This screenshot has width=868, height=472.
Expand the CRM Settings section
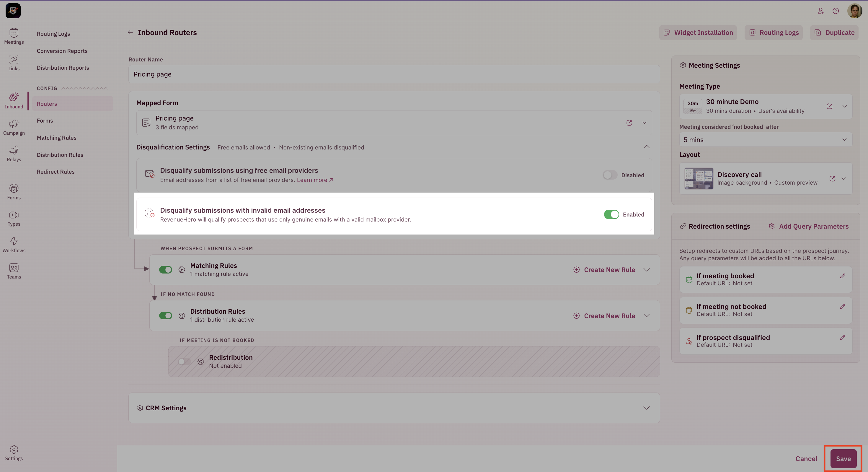(646, 408)
